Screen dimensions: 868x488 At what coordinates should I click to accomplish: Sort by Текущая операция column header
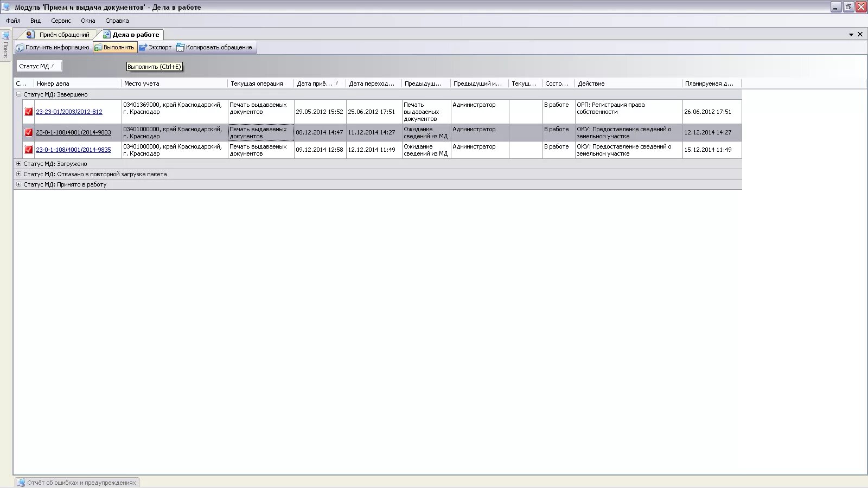pos(261,84)
